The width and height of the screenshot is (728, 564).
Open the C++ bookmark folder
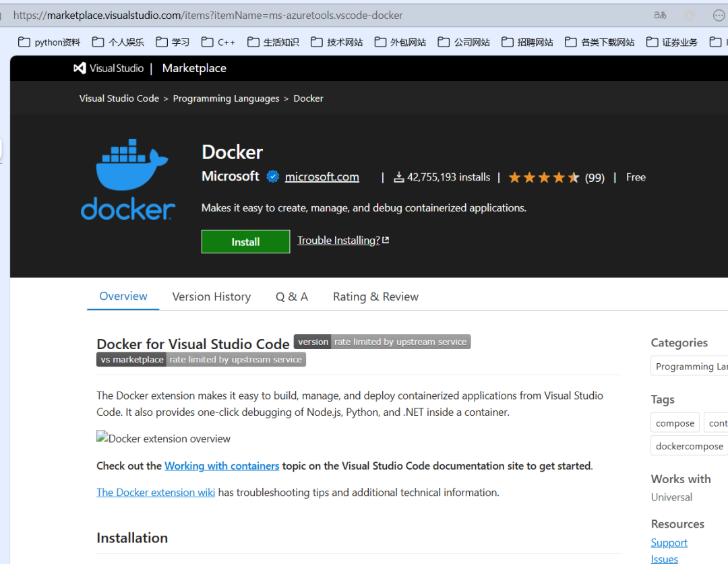coord(218,42)
